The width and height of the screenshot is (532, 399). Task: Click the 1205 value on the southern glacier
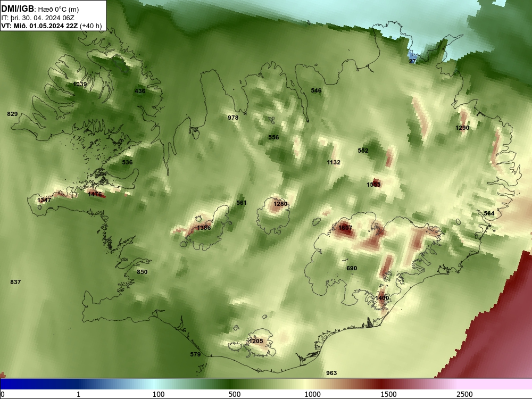pyautogui.click(x=256, y=342)
